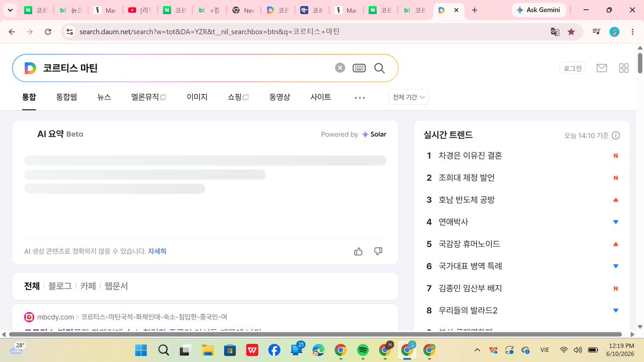Clear the search query with the X icon

(x=340, y=68)
